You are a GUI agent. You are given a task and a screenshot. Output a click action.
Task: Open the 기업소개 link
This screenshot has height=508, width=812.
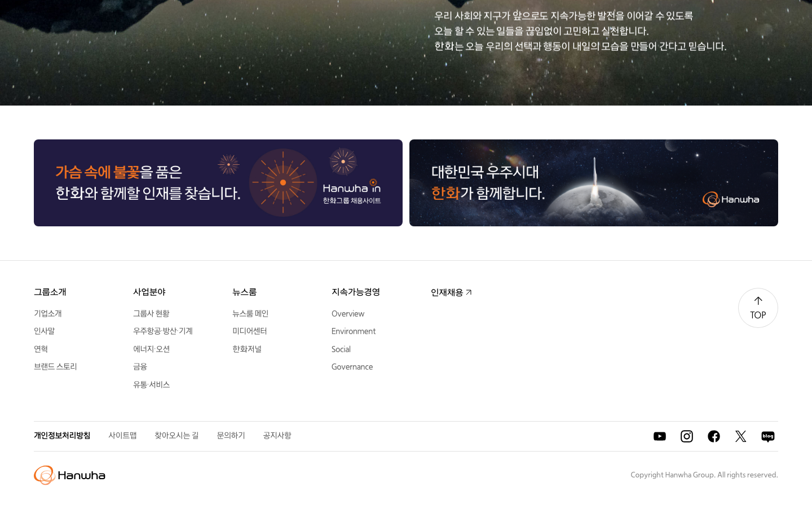pyautogui.click(x=48, y=313)
